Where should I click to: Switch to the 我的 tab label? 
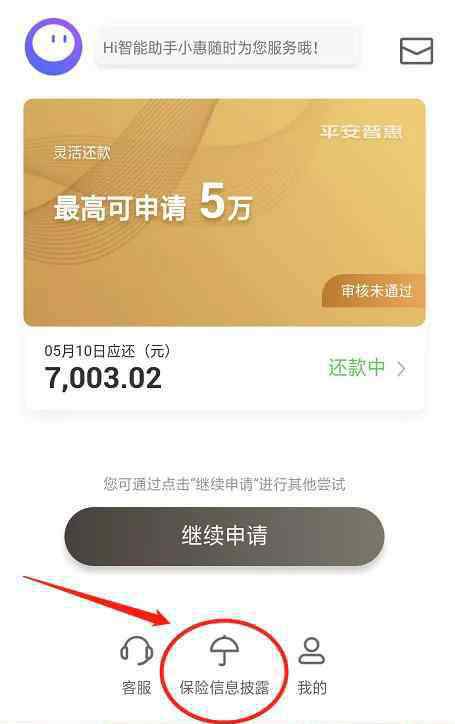(x=312, y=688)
